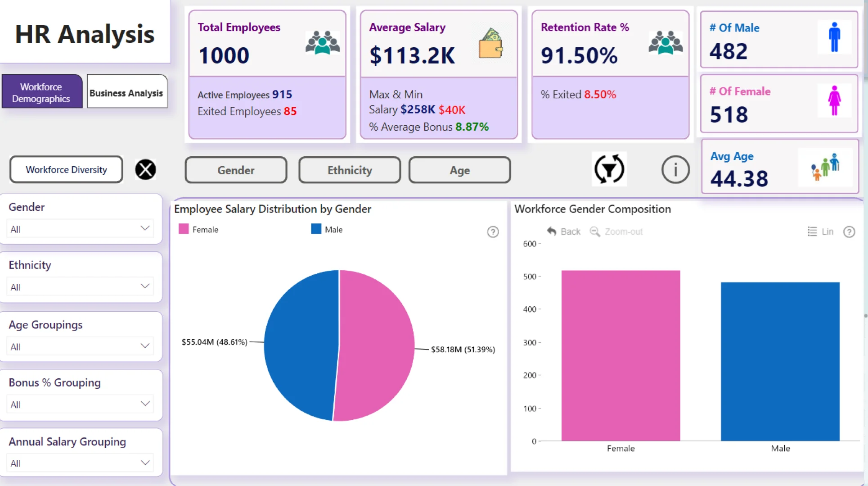Image resolution: width=868 pixels, height=486 pixels.
Task: Click the Total Employees 1000 value
Action: pos(224,55)
